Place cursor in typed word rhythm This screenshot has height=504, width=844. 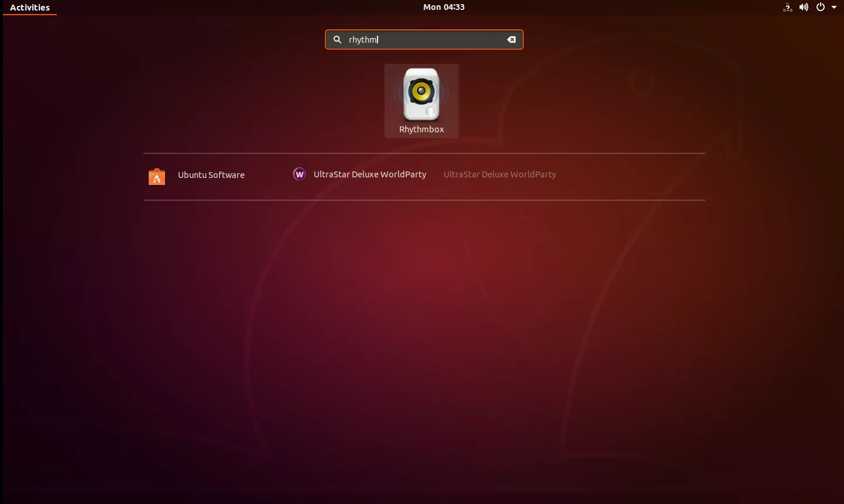pos(363,40)
